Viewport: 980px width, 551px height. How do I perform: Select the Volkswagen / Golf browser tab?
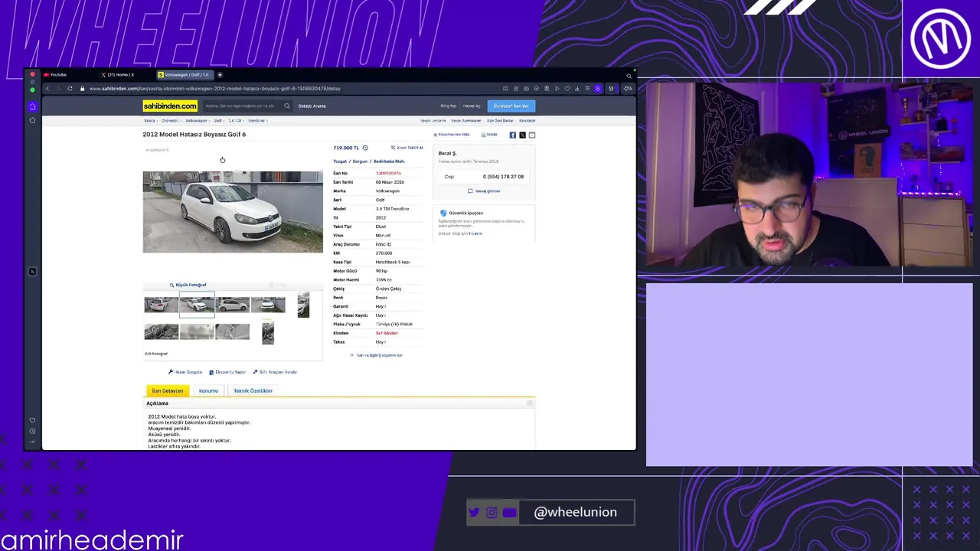(x=184, y=75)
